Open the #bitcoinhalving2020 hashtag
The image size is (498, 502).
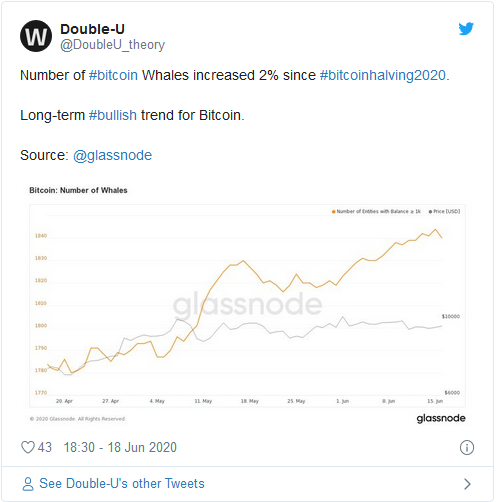point(383,75)
